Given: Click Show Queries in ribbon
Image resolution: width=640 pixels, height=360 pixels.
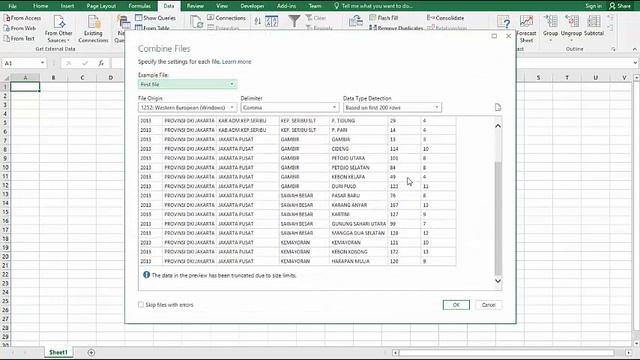Looking at the screenshot, I should pyautogui.click(x=155, y=18).
